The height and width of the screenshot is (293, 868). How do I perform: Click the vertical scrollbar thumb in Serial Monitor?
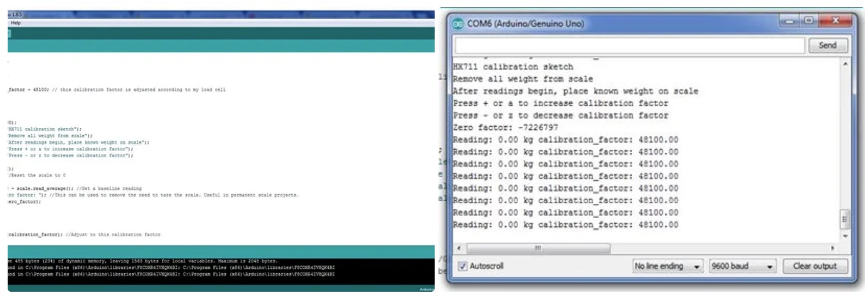845,219
